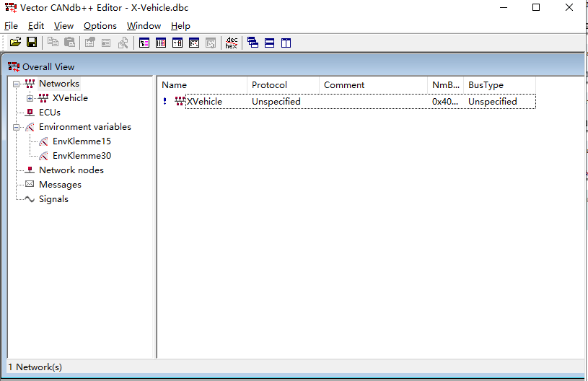The width and height of the screenshot is (588, 381).
Task: Click the ECUs tree icon
Action: point(30,113)
